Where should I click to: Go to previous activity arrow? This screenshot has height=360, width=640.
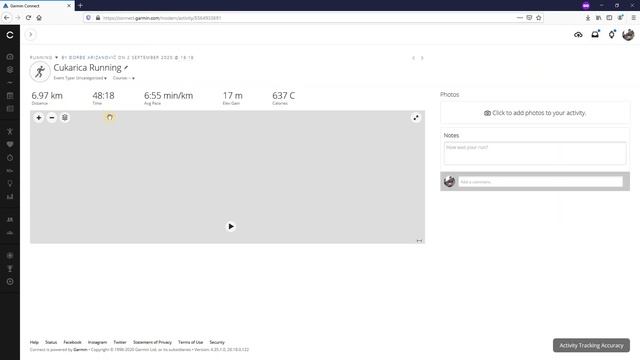coord(413,58)
